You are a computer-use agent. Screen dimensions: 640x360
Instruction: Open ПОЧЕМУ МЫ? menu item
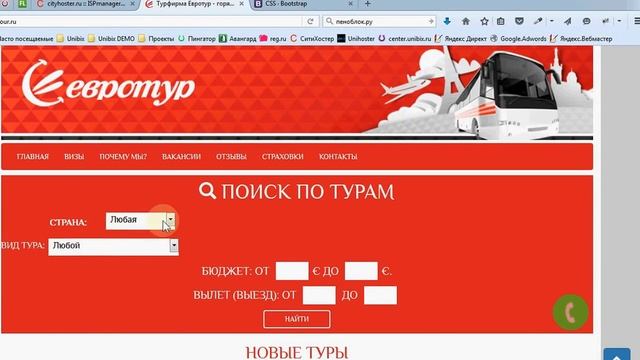tap(123, 157)
